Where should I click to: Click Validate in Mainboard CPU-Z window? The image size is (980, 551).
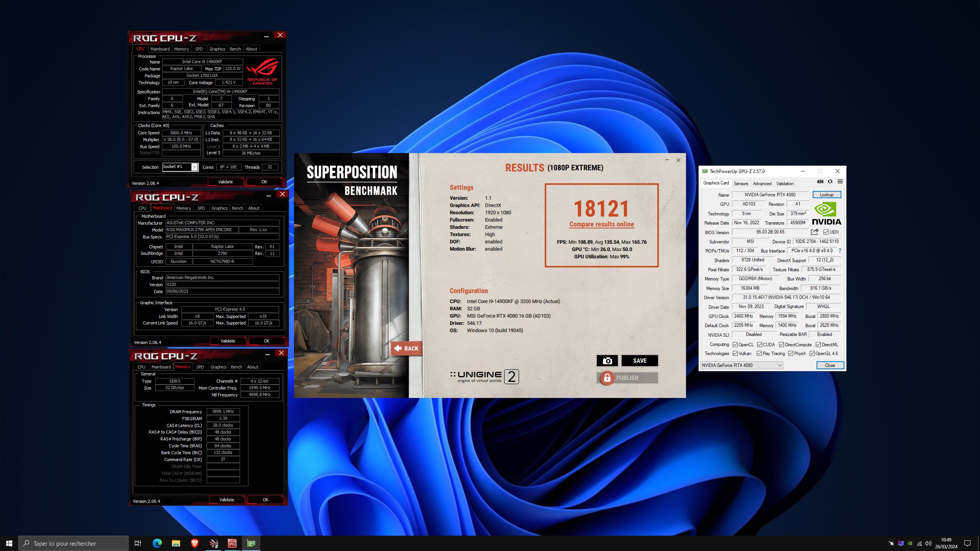[228, 341]
